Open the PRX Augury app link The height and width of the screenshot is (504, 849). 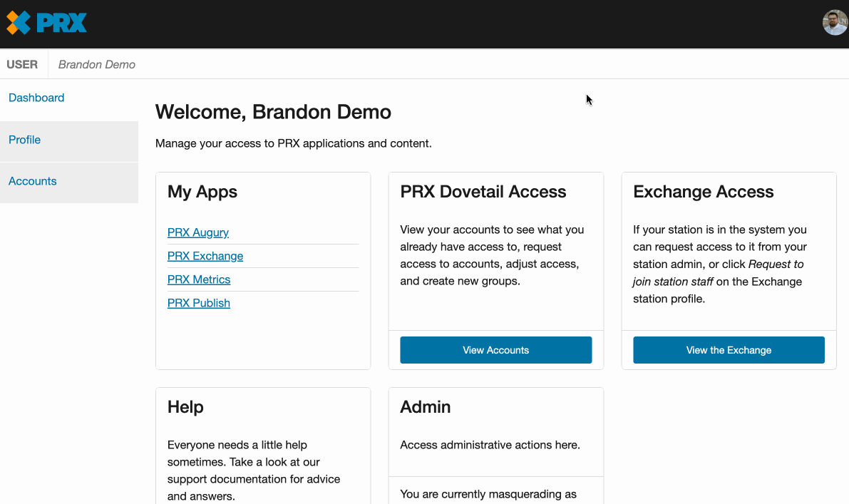point(198,233)
